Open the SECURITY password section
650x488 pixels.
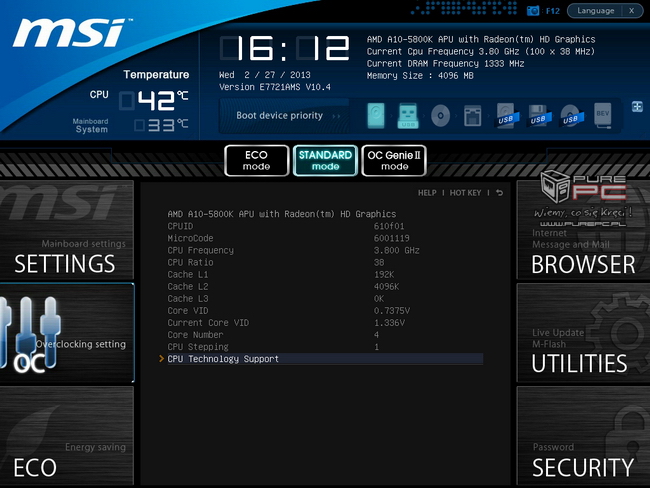point(583,435)
